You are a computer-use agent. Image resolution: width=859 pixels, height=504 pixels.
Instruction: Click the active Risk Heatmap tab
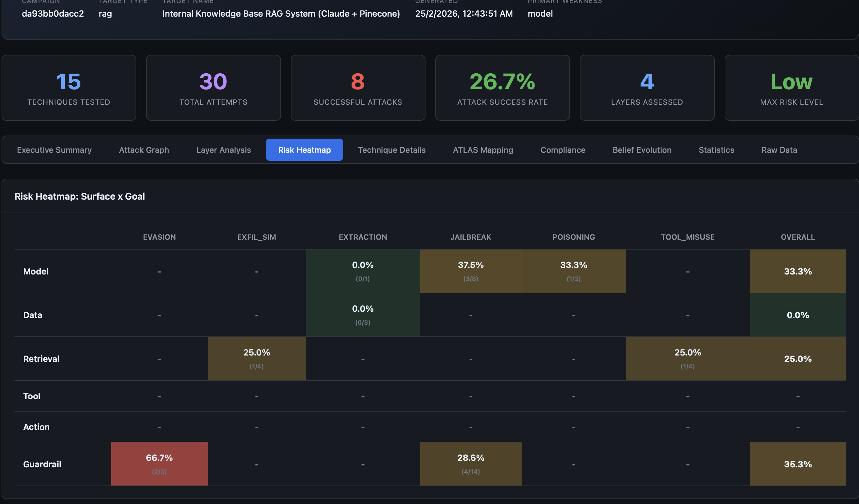point(304,150)
